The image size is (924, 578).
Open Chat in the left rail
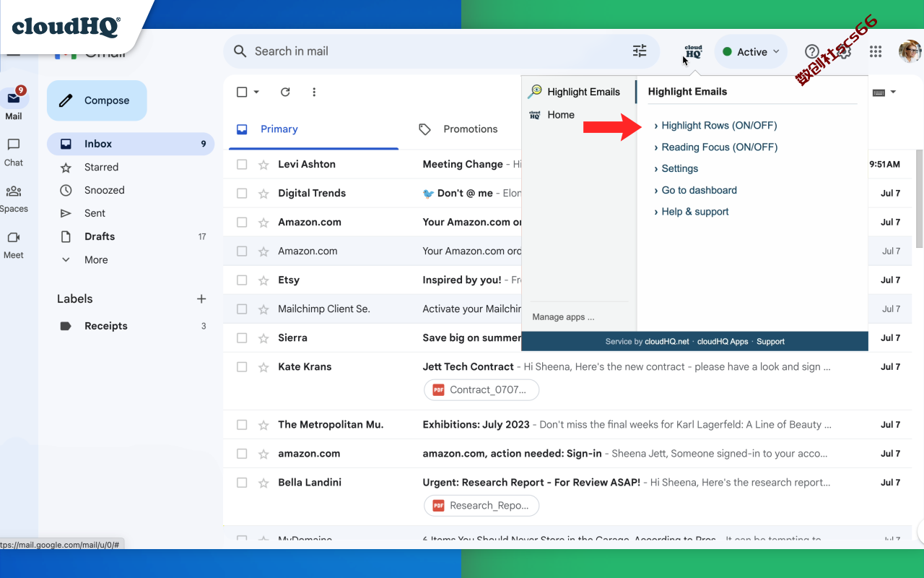[14, 152]
